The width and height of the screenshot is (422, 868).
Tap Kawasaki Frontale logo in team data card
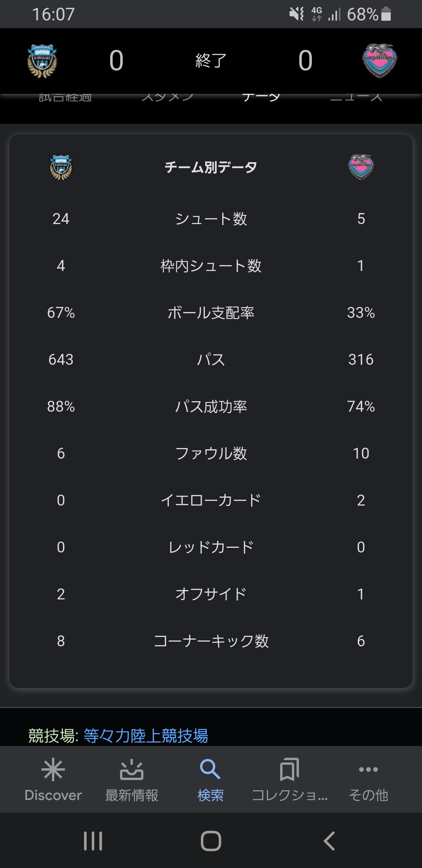coord(61,167)
